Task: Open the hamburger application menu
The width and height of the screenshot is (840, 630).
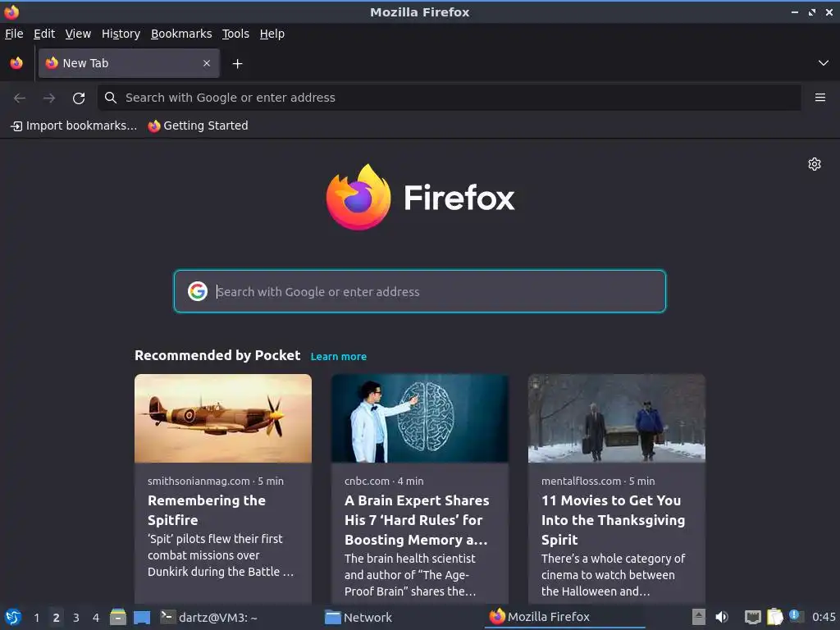Action: coord(820,98)
